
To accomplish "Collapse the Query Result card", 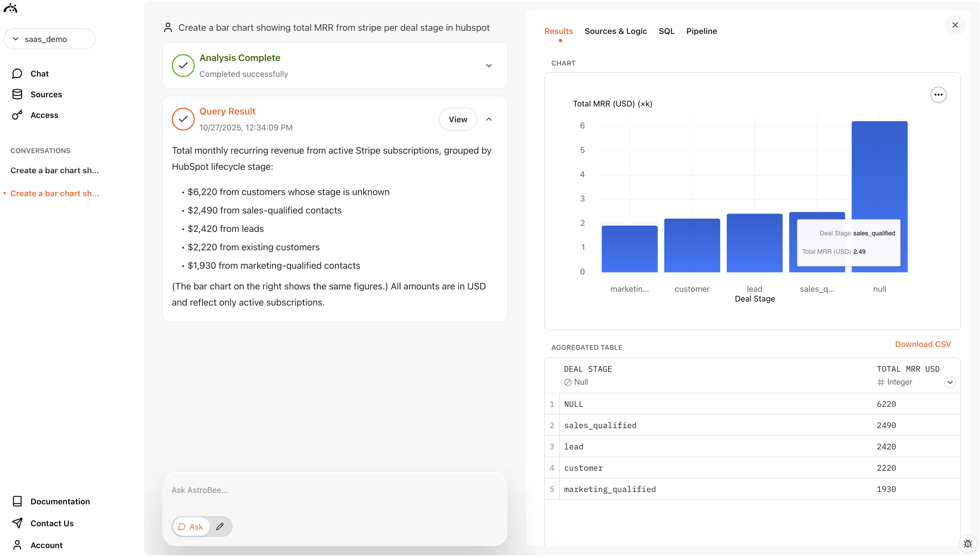I will 489,119.
